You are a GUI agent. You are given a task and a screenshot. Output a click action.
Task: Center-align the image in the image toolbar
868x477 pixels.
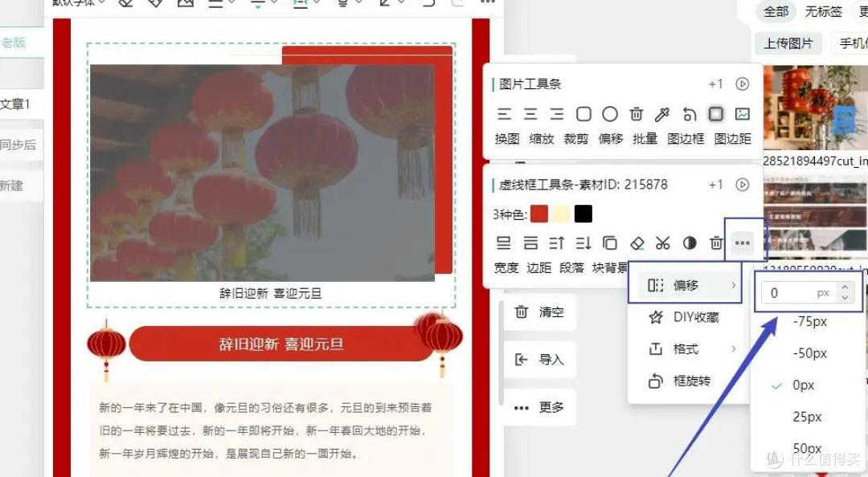click(530, 114)
